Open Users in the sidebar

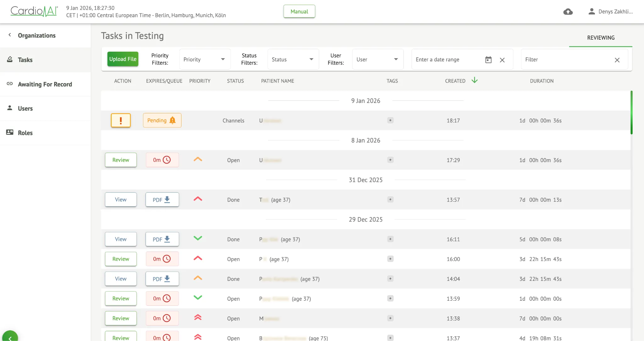tap(46, 108)
